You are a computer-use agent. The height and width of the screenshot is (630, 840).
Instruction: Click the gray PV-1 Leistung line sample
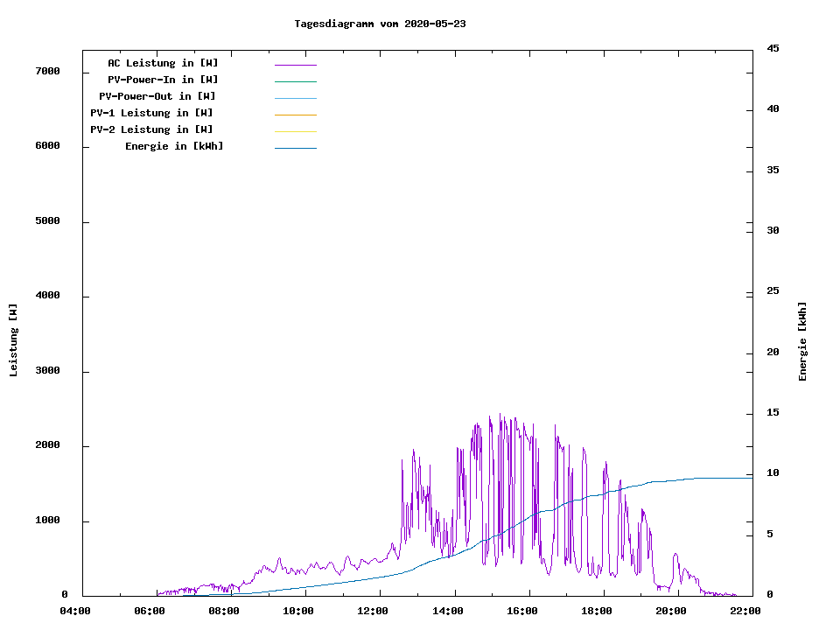click(295, 115)
